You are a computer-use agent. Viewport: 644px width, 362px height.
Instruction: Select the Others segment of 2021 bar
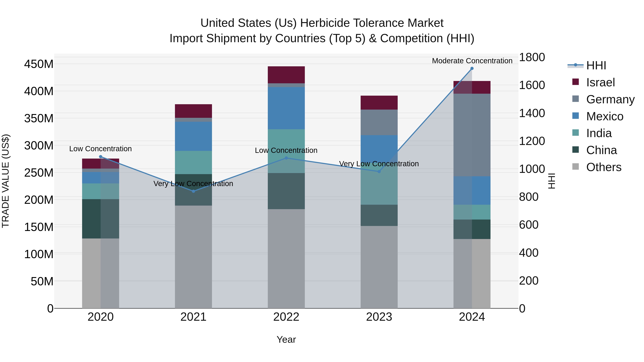click(194, 257)
